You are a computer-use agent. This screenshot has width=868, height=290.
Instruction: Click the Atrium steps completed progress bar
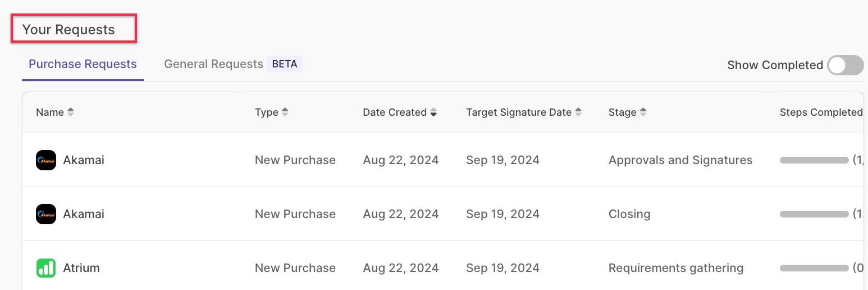coord(814,268)
